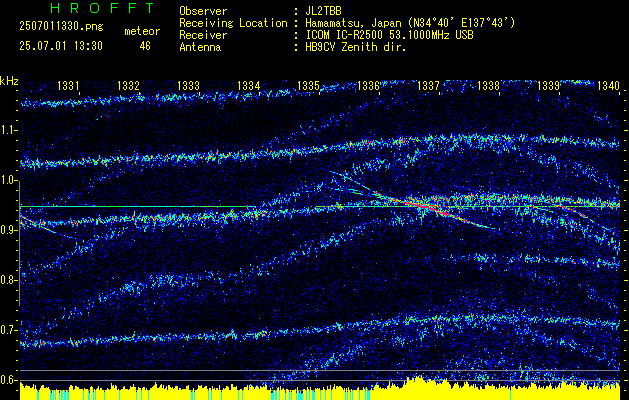The height and width of the screenshot is (400, 629).
Task: Click the Receiving Location label
Action: pos(233,23)
